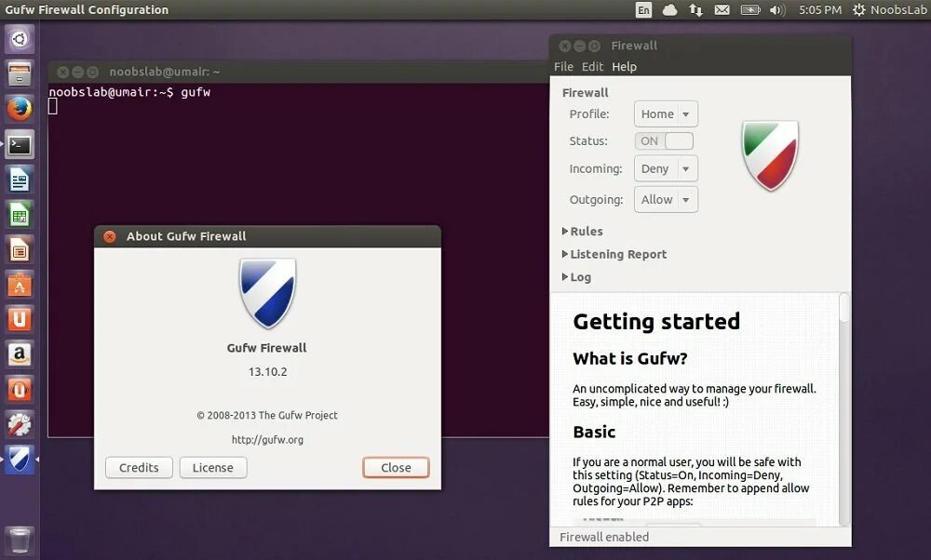Open the Edit menu in Firewall
931x560 pixels.
592,66
